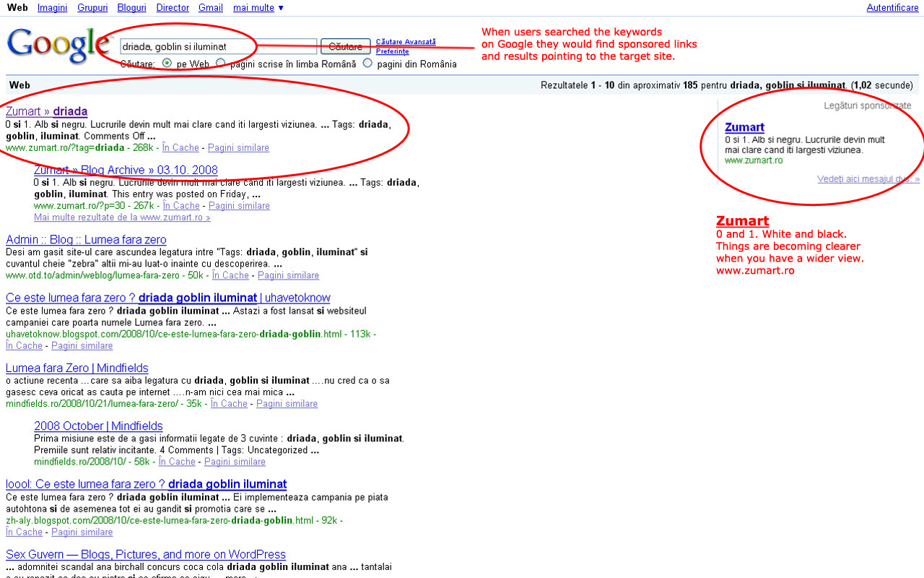Viewport: 924px width, 578px height.
Task: Open Pagini similare for mindfields.ro/2008/10/ result
Action: [x=235, y=462]
